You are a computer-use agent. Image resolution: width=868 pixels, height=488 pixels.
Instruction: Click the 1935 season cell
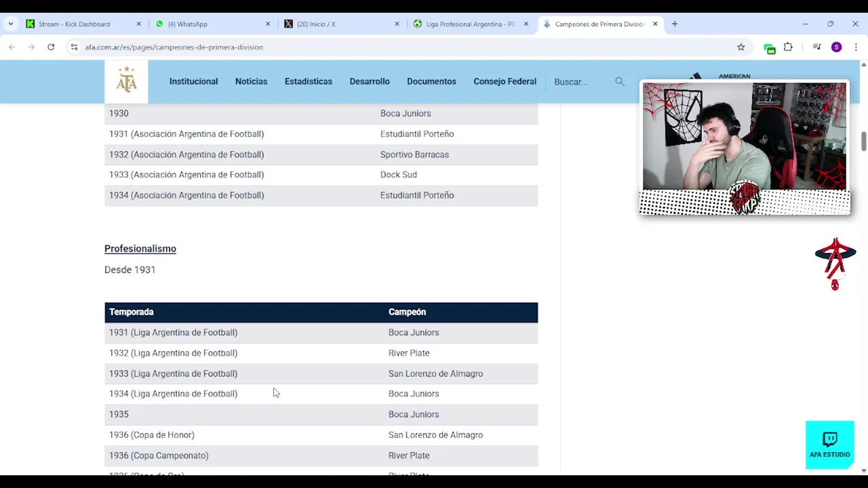(119, 414)
